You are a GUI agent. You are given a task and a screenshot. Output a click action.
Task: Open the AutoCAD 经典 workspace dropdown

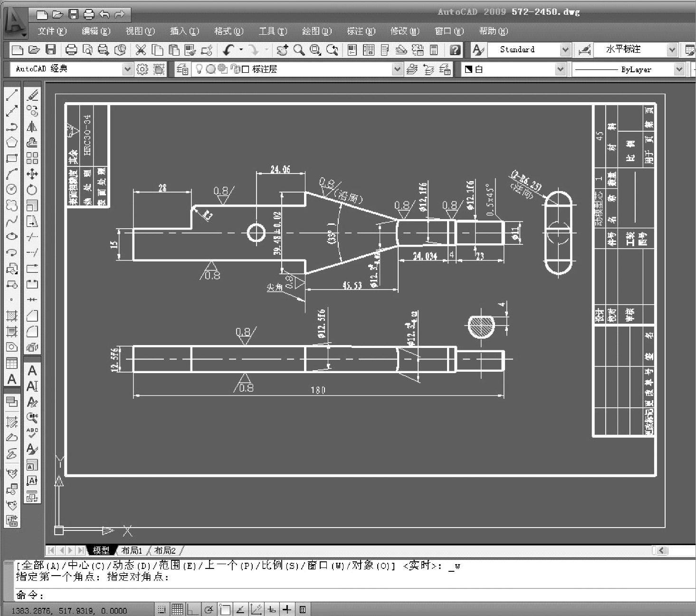(127, 69)
